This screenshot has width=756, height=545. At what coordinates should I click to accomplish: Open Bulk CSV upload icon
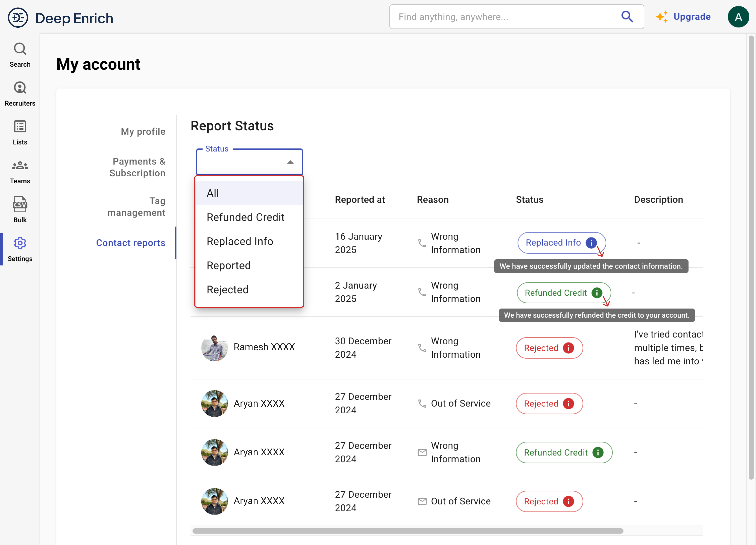[x=20, y=205]
